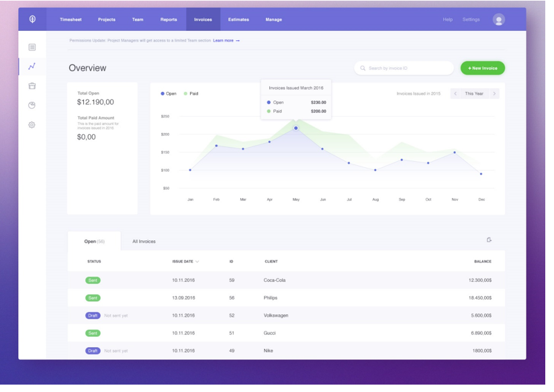The width and height of the screenshot is (554, 392).
Task: Click the search magnifier icon
Action: [x=362, y=68]
